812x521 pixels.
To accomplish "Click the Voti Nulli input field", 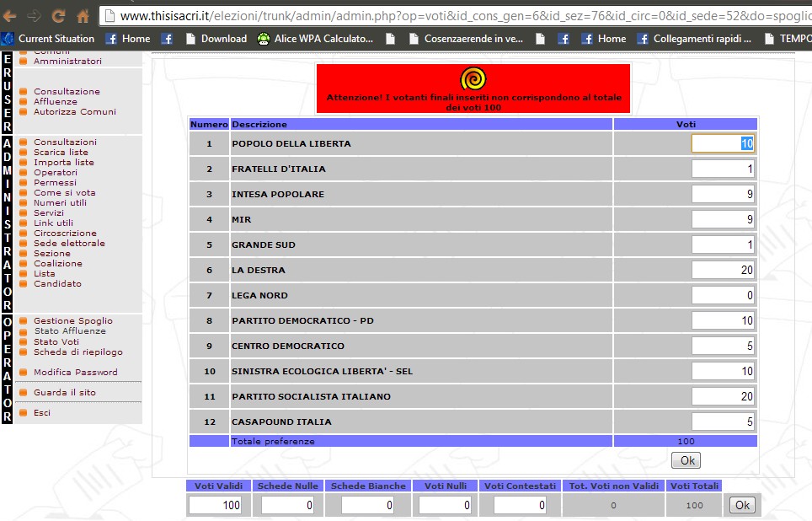I will [x=446, y=505].
